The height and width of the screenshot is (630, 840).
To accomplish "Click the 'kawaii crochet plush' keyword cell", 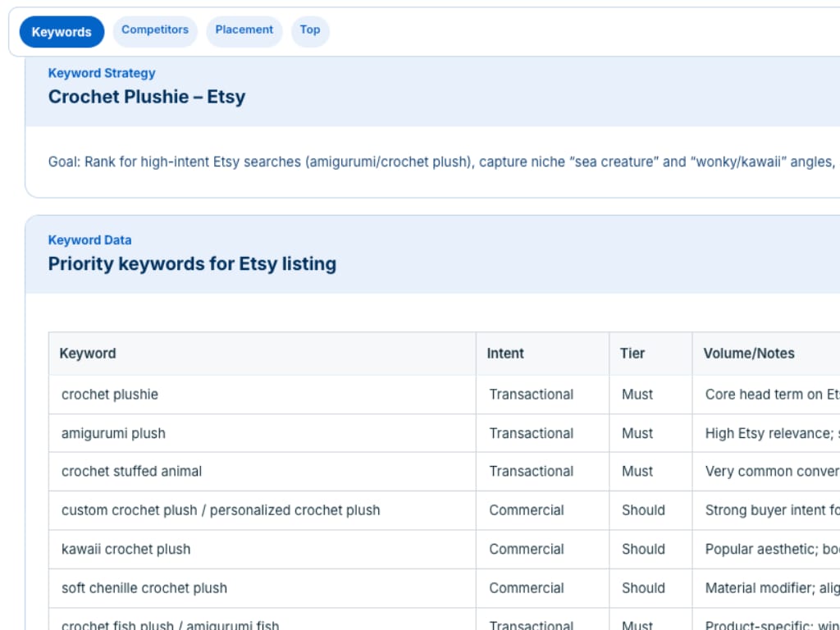I will tap(126, 550).
